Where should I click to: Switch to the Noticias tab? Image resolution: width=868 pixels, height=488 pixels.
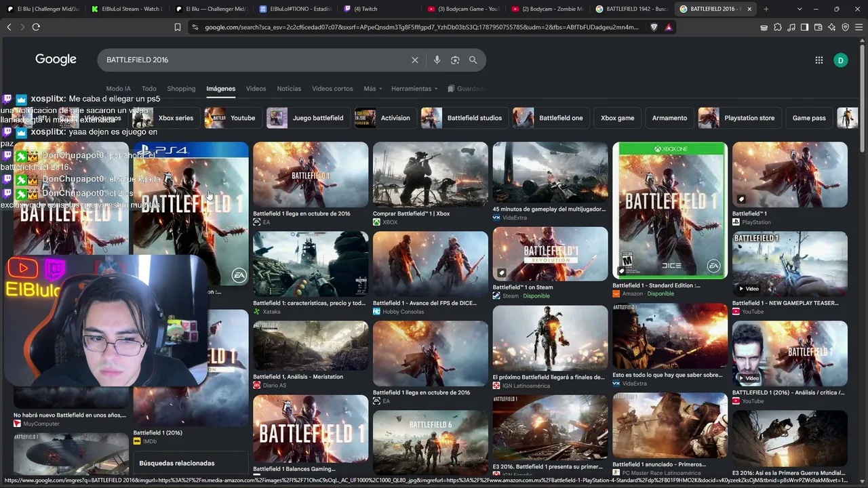click(289, 89)
